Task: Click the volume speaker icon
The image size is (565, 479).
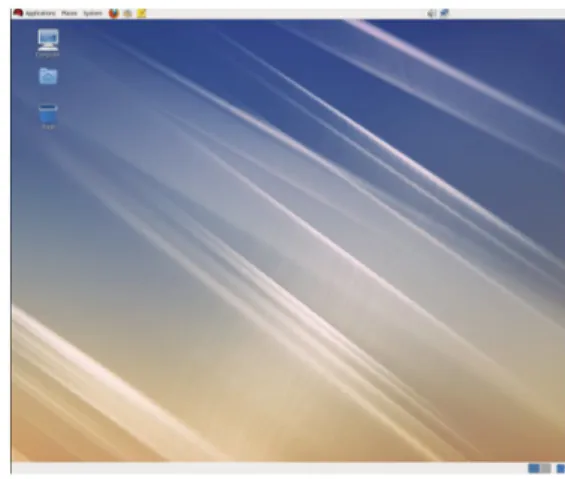Action: click(431, 13)
